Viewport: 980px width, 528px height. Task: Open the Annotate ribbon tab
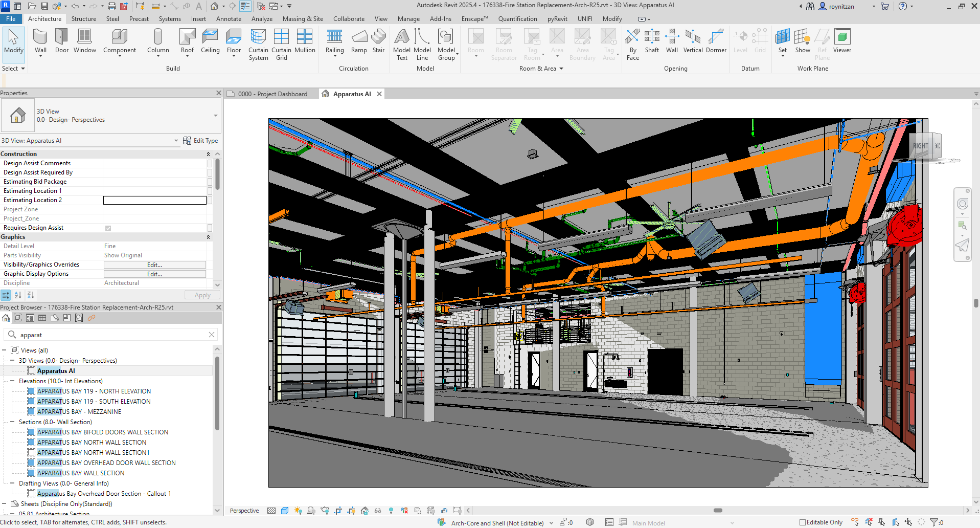click(x=229, y=19)
